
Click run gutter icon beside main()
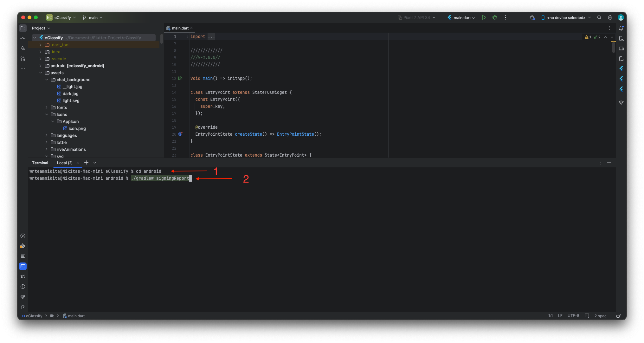point(180,78)
